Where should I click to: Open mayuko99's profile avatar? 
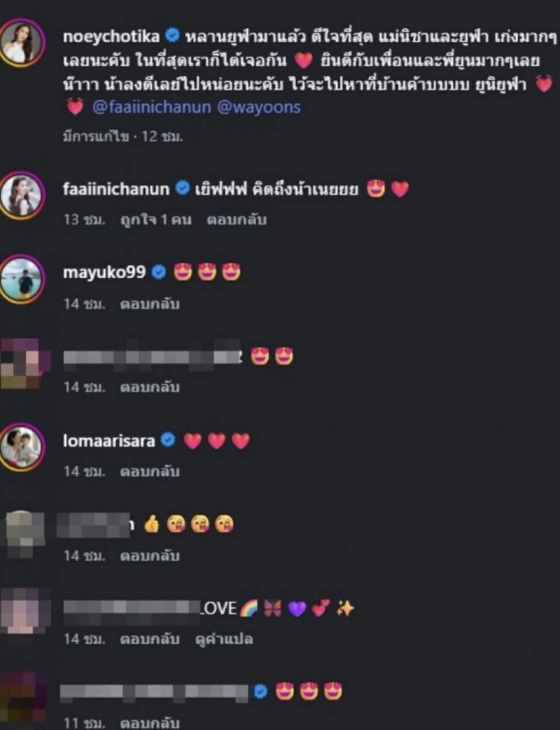pyautogui.click(x=22, y=279)
